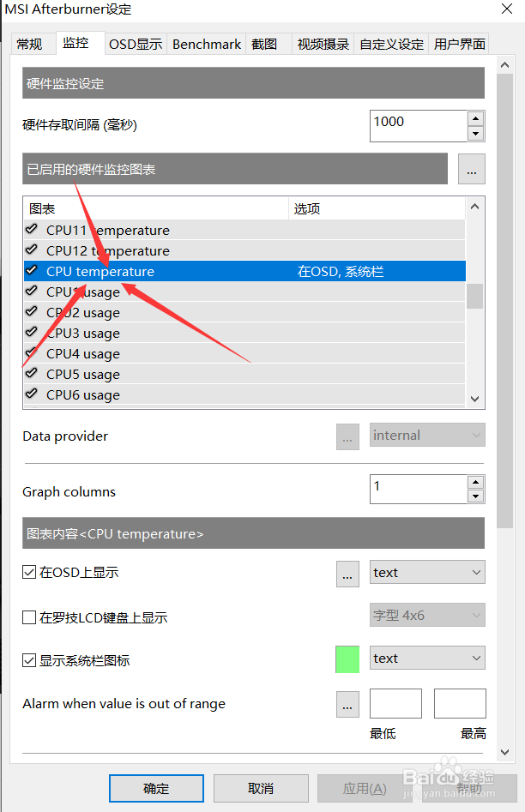Switch to the 截图 tab

[x=269, y=45]
